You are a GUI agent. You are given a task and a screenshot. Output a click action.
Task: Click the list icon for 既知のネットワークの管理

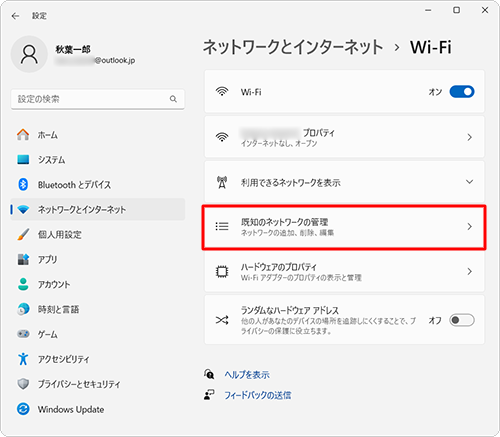coord(222,227)
